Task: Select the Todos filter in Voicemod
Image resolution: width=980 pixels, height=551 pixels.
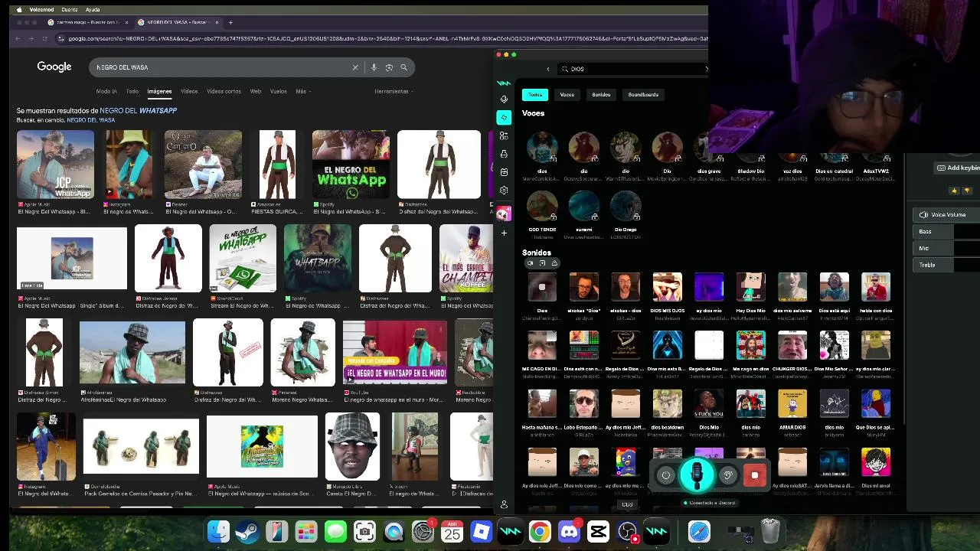Action: point(535,95)
